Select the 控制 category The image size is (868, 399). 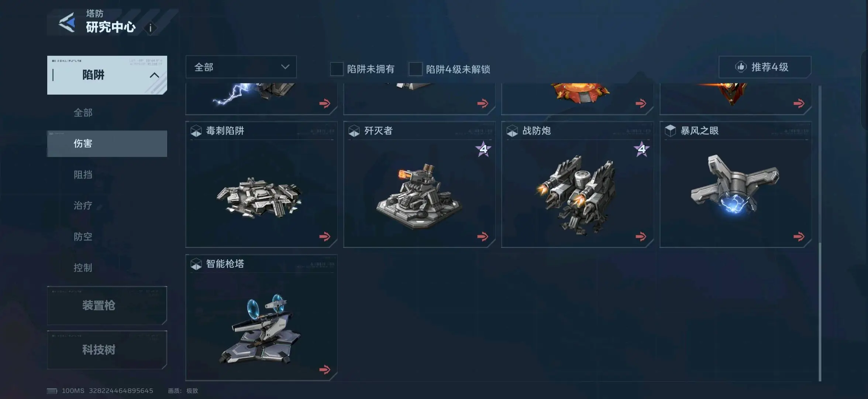tap(83, 267)
